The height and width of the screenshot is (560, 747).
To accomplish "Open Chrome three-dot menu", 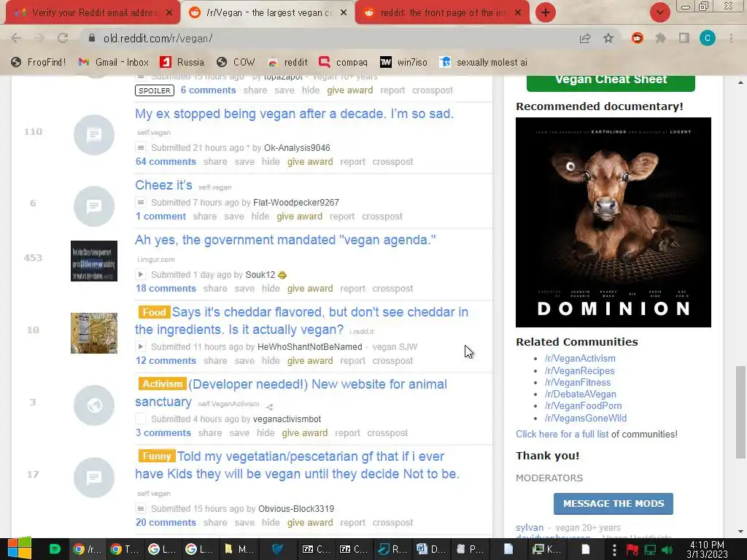I will coord(731,38).
